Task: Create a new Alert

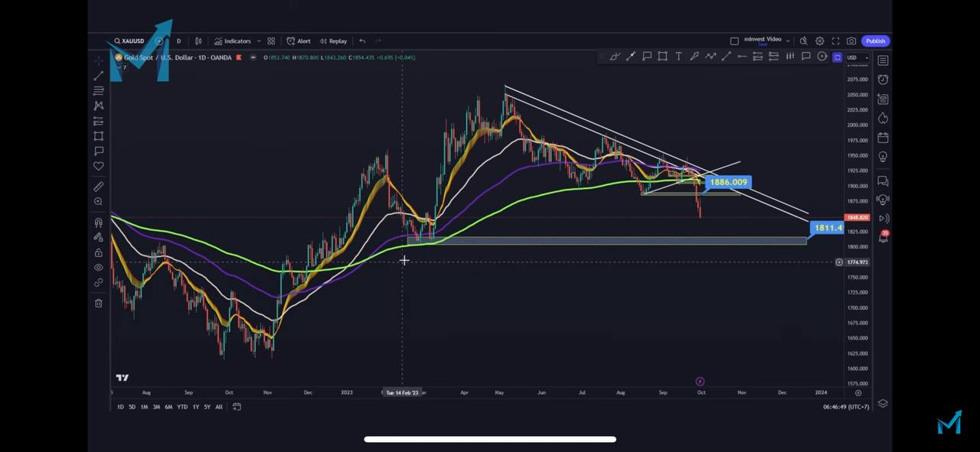Action: click(x=299, y=41)
